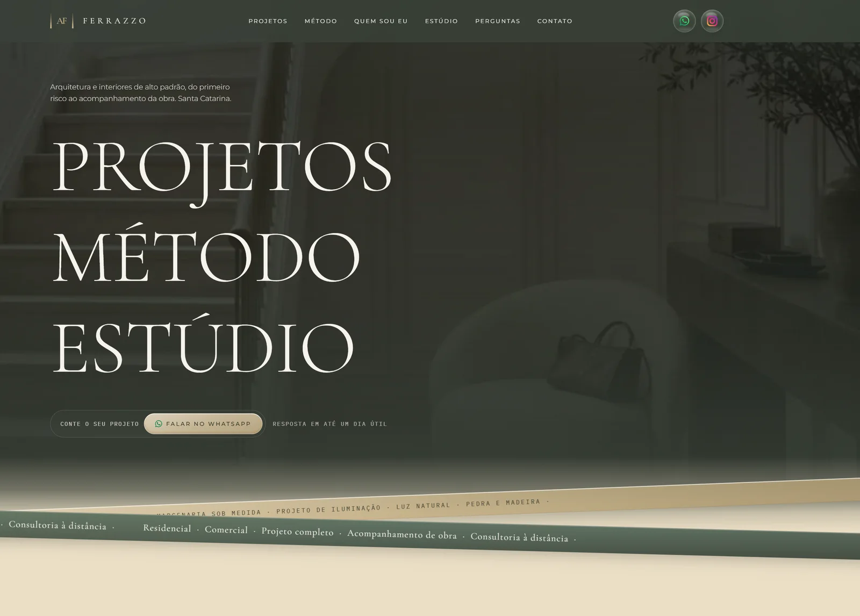The image size is (860, 616).
Task: Click 'Resposta em até um dia útil' text
Action: point(329,424)
